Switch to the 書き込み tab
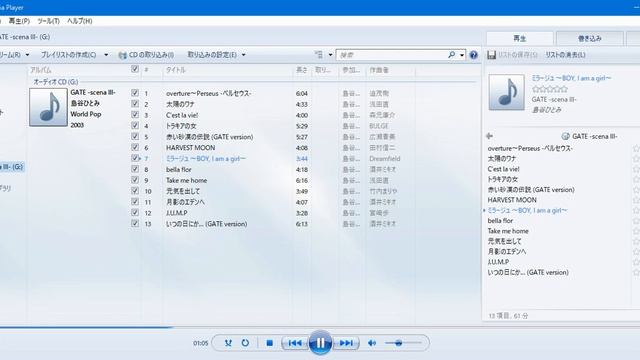The width and height of the screenshot is (640, 360). click(590, 38)
